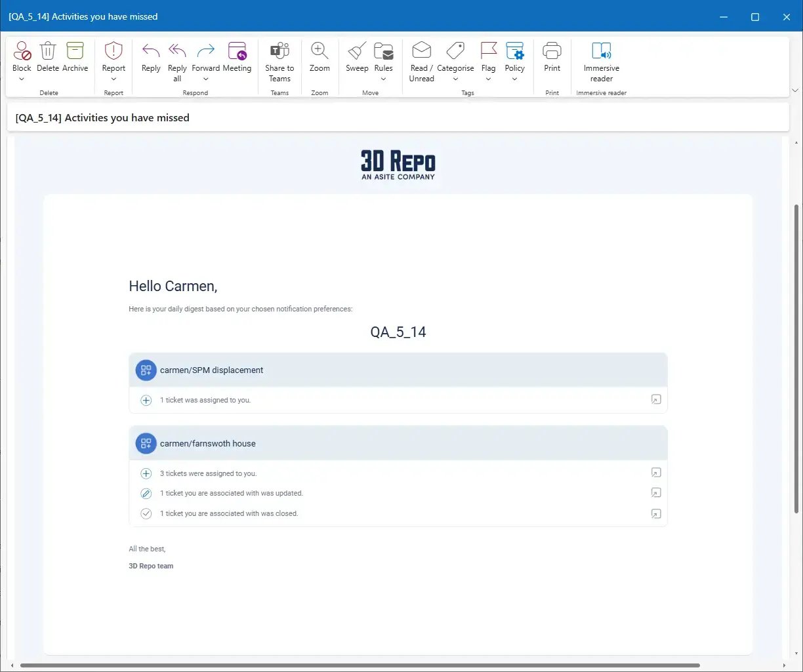Click the horizontal scrollbar thumb

click(x=360, y=666)
